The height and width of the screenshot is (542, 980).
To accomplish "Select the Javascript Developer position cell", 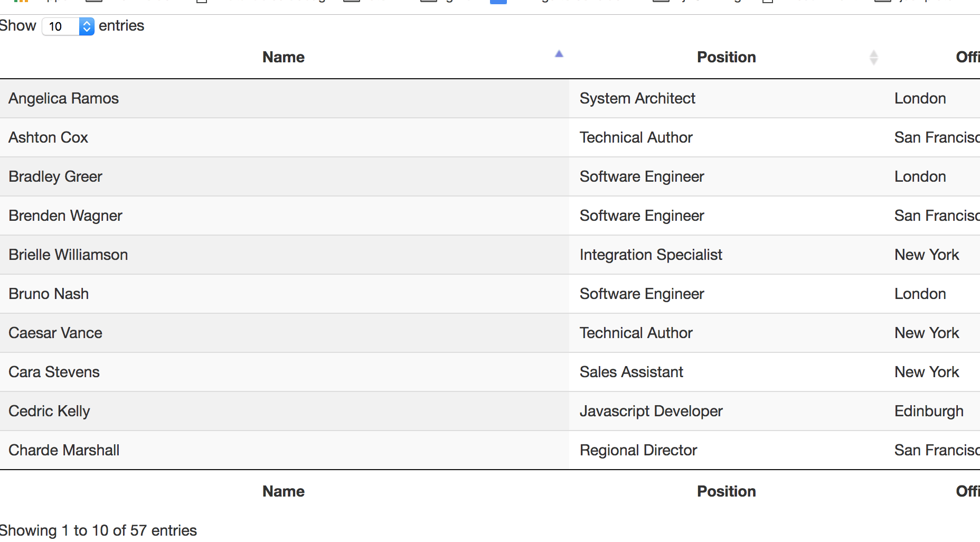I will tap(651, 411).
